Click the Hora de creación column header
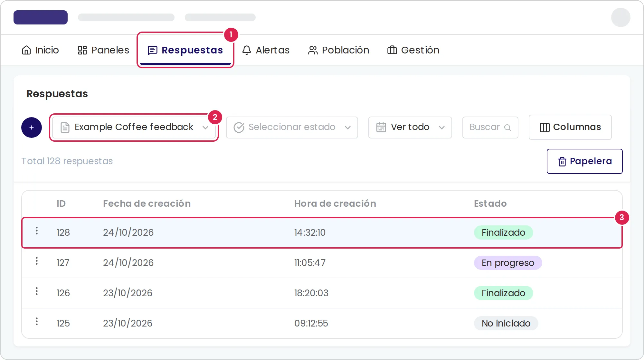The image size is (644, 360). pos(335,204)
